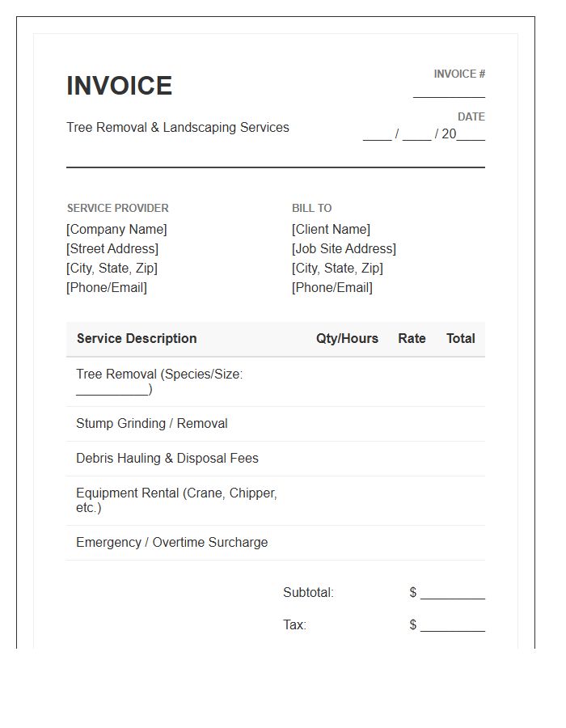Click the '[Company Name]' placeholder
The image size is (566, 728).
click(116, 230)
